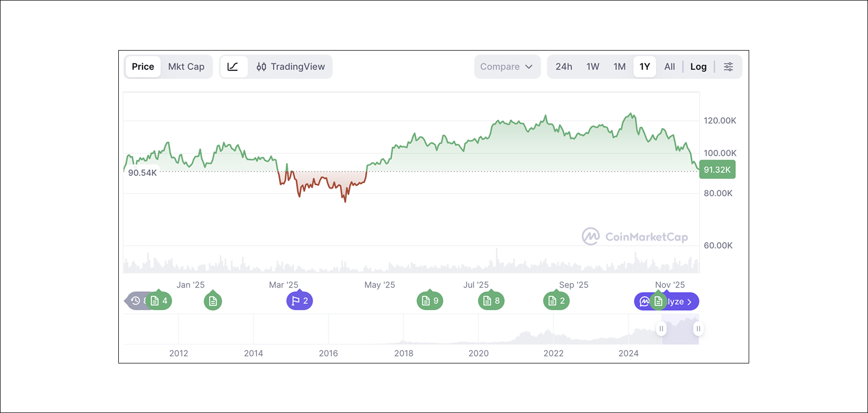Switch to the line chart view icon
This screenshot has width=868, height=413.
click(x=233, y=67)
